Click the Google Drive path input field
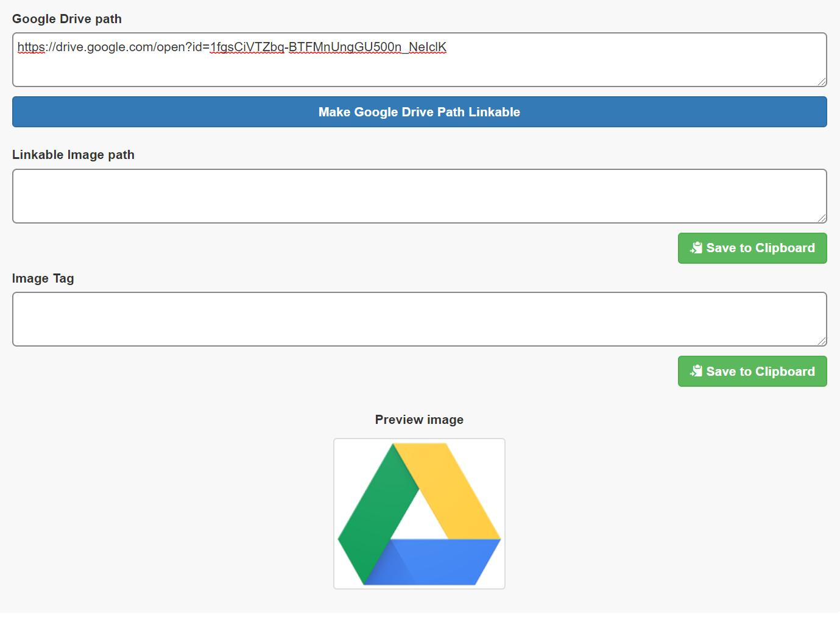This screenshot has height=617, width=840. (x=419, y=60)
